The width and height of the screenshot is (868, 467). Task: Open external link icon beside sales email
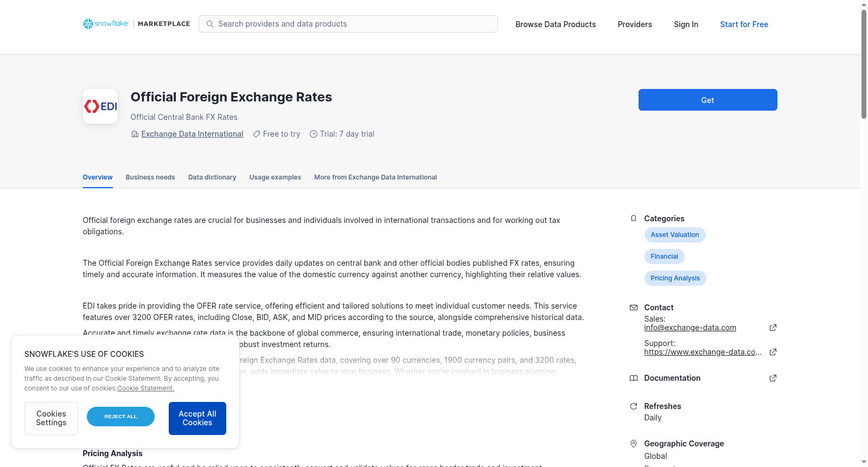tap(773, 328)
